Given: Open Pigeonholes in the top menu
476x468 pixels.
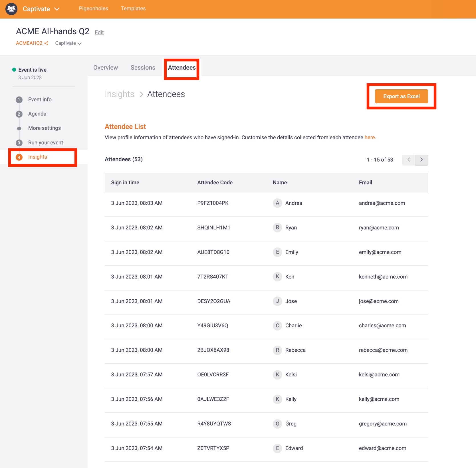Looking at the screenshot, I should coord(93,9).
